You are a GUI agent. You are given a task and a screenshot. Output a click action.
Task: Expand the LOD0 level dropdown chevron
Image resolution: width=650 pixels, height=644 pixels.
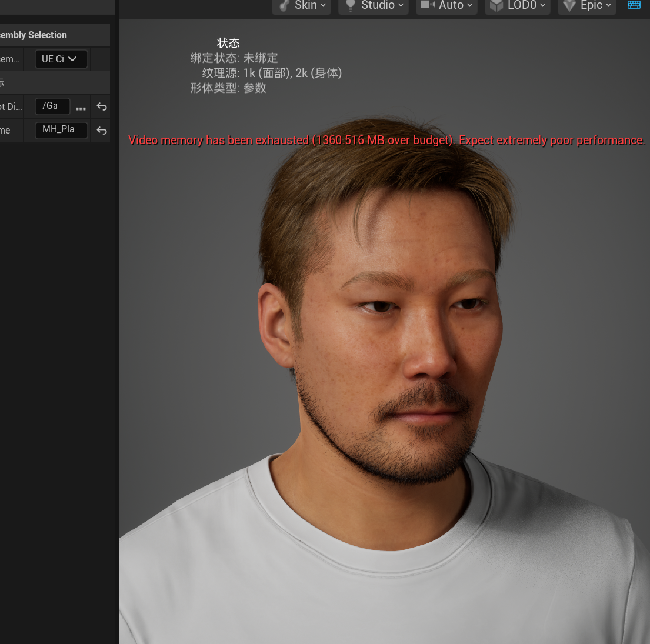542,5
